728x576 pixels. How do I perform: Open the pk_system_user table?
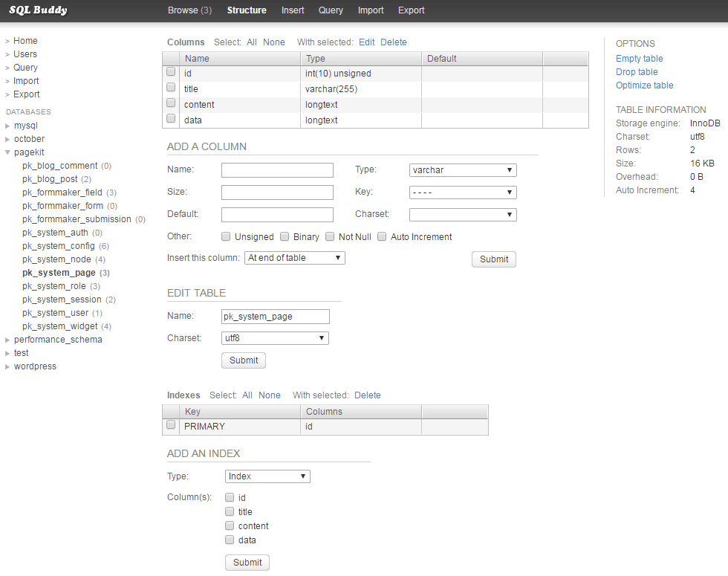[x=55, y=313]
